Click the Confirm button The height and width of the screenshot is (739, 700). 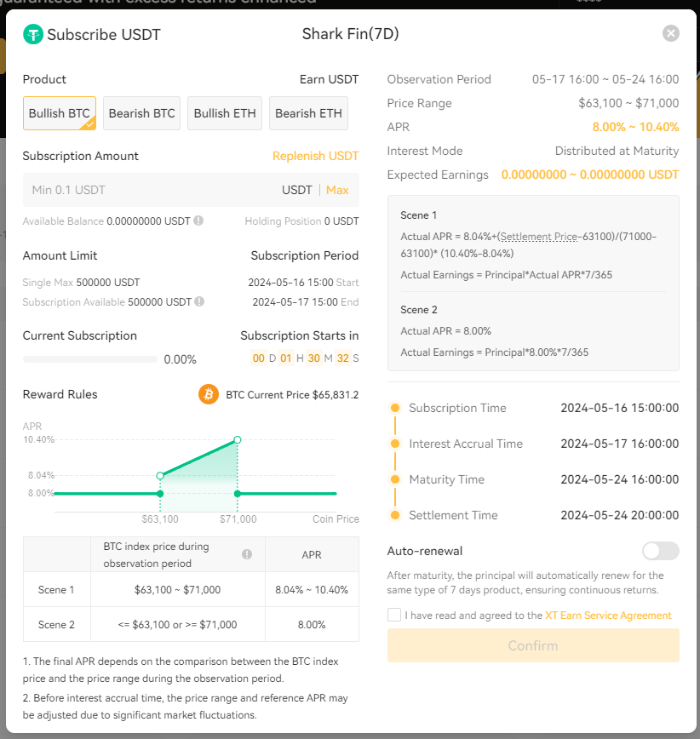533,645
